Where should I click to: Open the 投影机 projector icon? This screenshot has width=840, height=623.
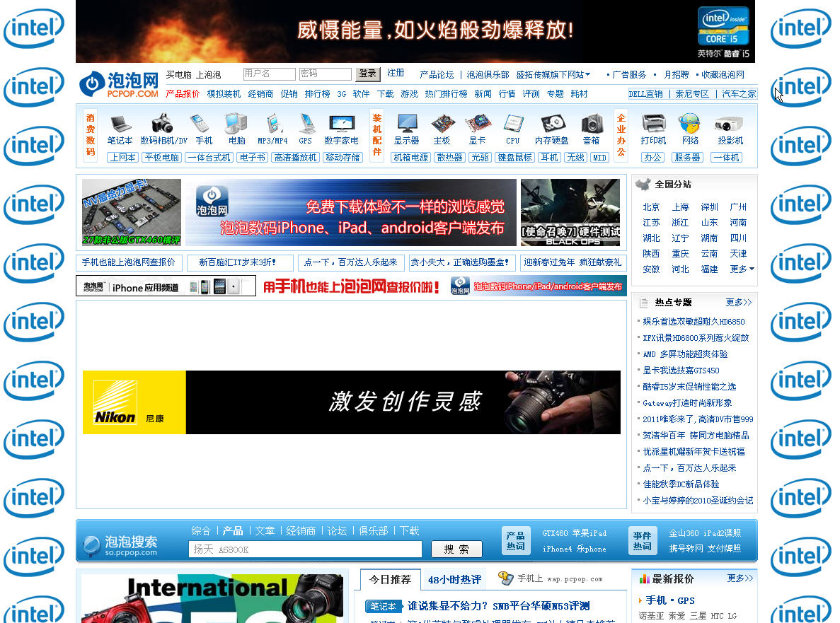click(x=729, y=124)
